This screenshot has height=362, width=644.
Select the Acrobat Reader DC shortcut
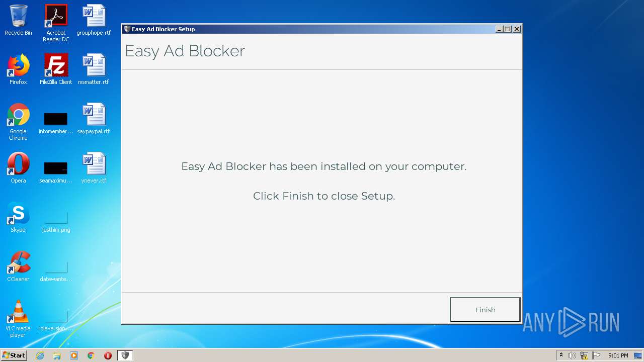click(x=56, y=23)
